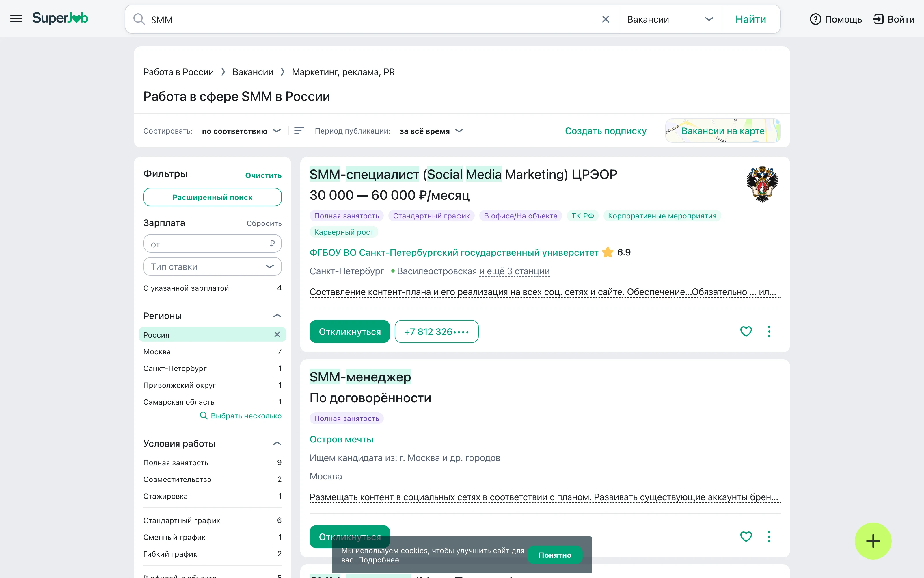Remove the Россия region filter
Screen dimensions: 924x578
pyautogui.click(x=277, y=334)
